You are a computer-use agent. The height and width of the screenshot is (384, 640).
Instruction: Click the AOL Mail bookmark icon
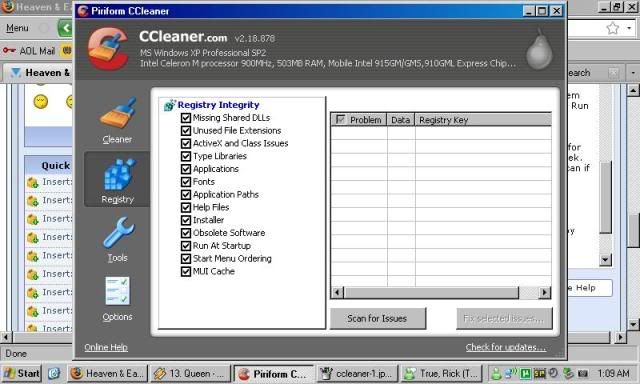pyautogui.click(x=9, y=51)
